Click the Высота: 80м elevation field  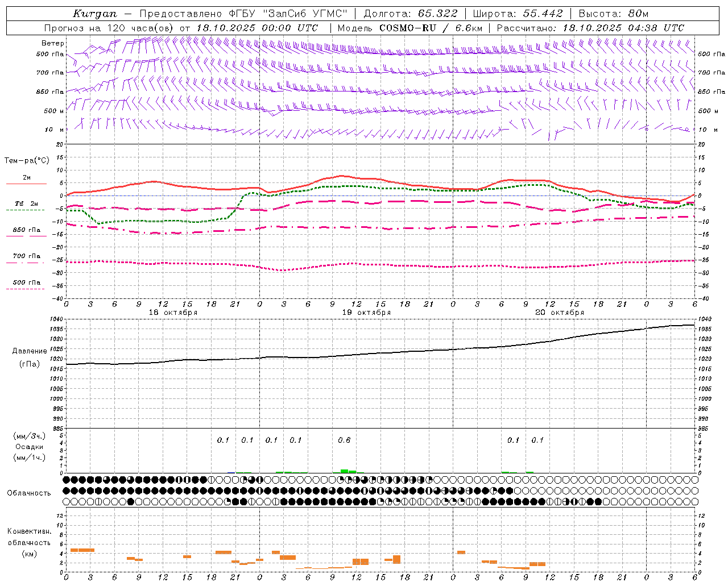(614, 14)
